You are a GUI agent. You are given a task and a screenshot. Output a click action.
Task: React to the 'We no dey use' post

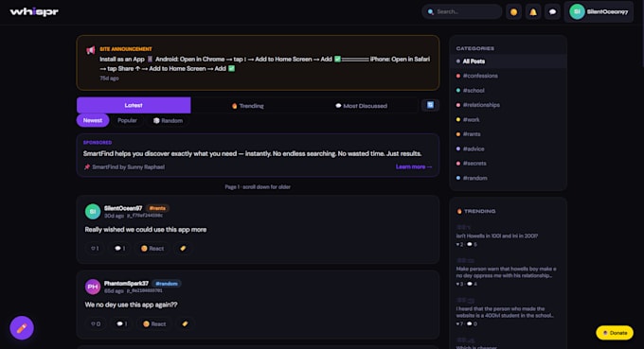tap(154, 324)
